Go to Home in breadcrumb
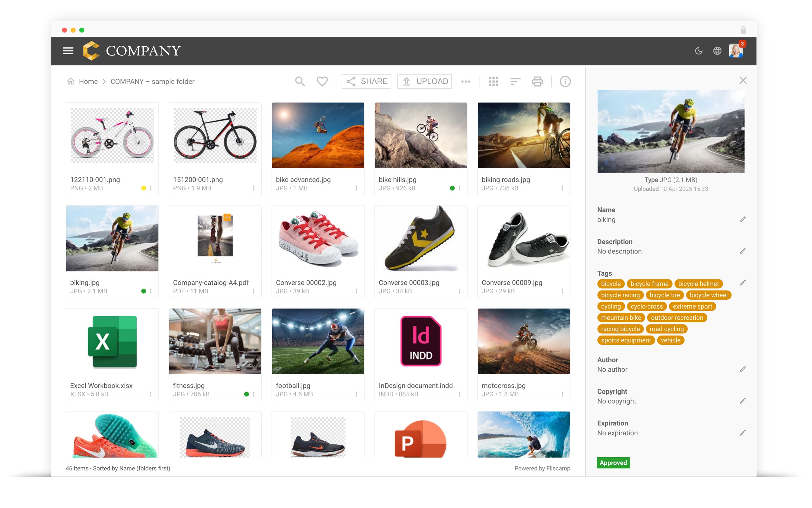Screen dimensions: 812x508 (x=88, y=81)
